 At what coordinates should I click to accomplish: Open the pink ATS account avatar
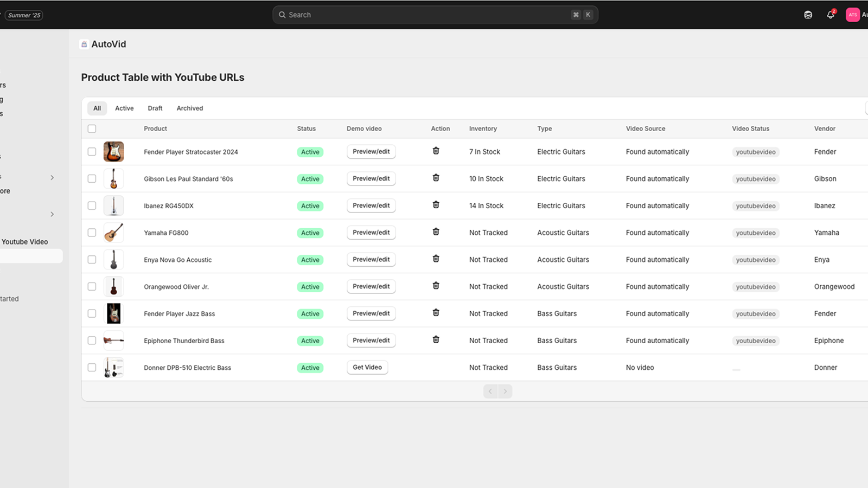coord(852,15)
